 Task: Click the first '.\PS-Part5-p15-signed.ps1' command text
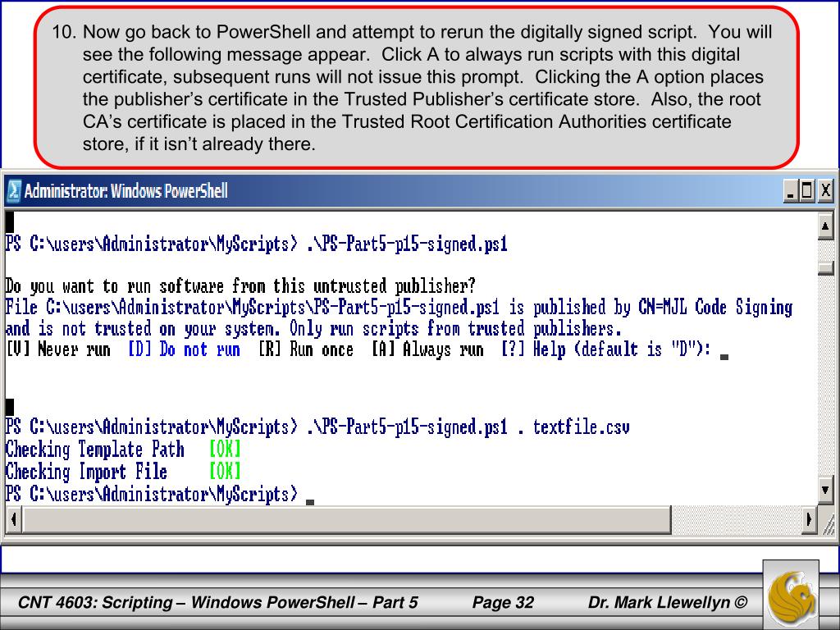click(x=407, y=244)
